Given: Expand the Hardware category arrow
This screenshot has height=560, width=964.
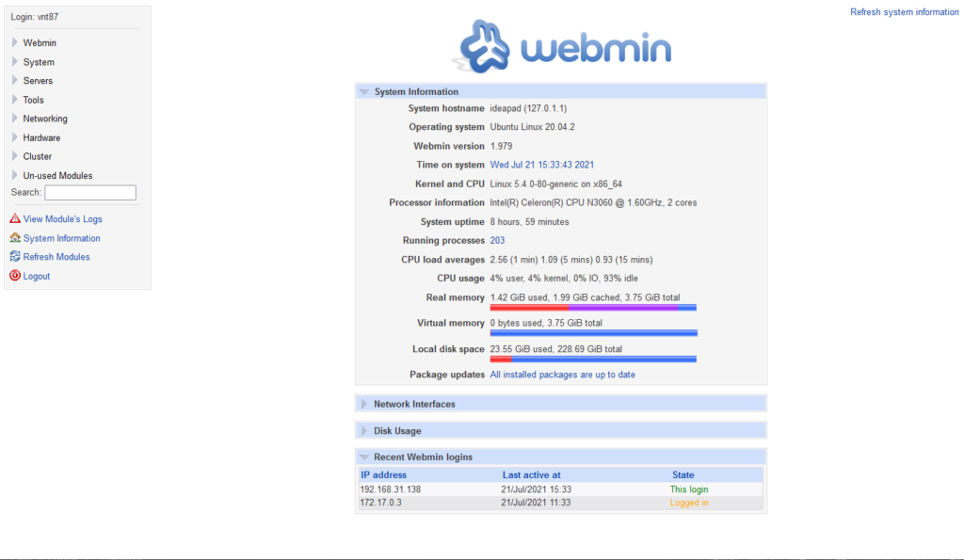Looking at the screenshot, I should point(15,137).
